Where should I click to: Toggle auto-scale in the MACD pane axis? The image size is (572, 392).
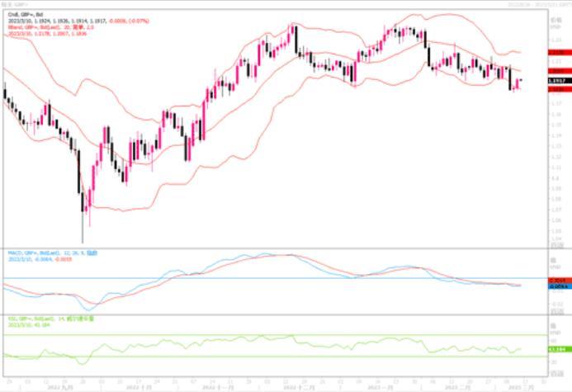pos(557,312)
